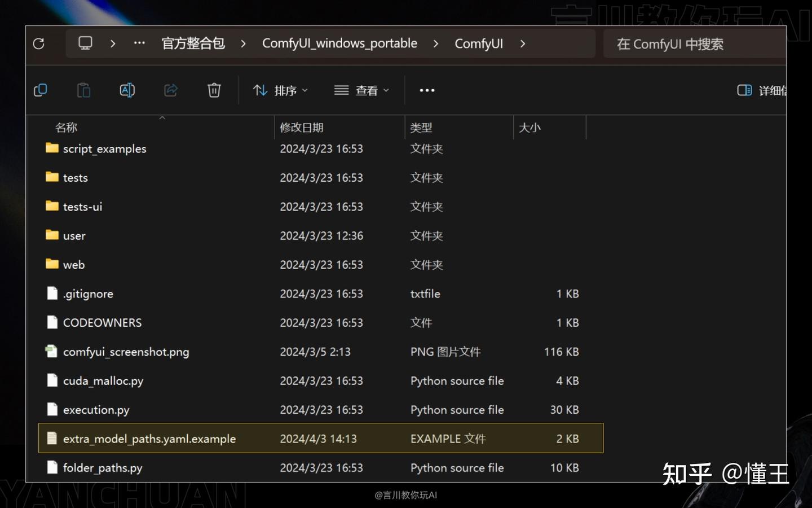
Task: Sort by 名称 column header
Action: tap(66, 128)
